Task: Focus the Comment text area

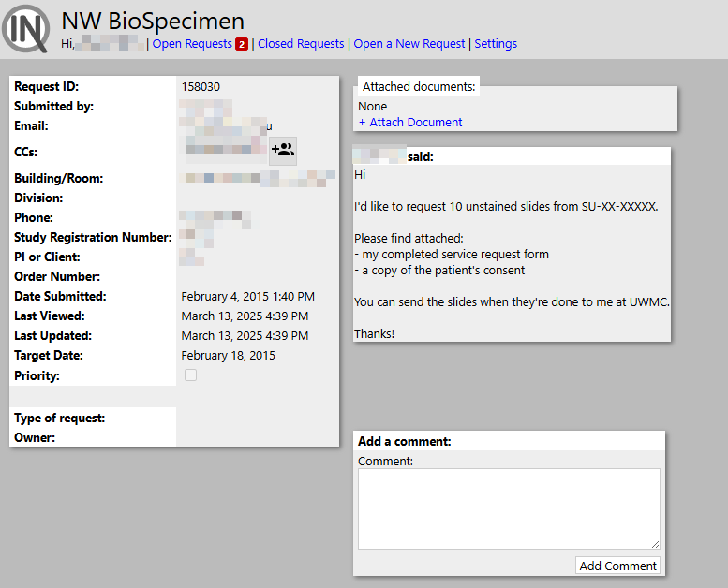Action: point(509,508)
